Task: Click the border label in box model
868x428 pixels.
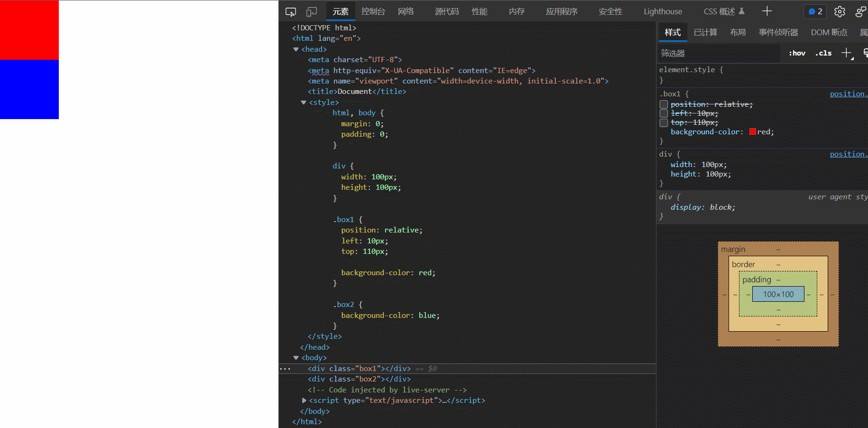Action: point(743,264)
